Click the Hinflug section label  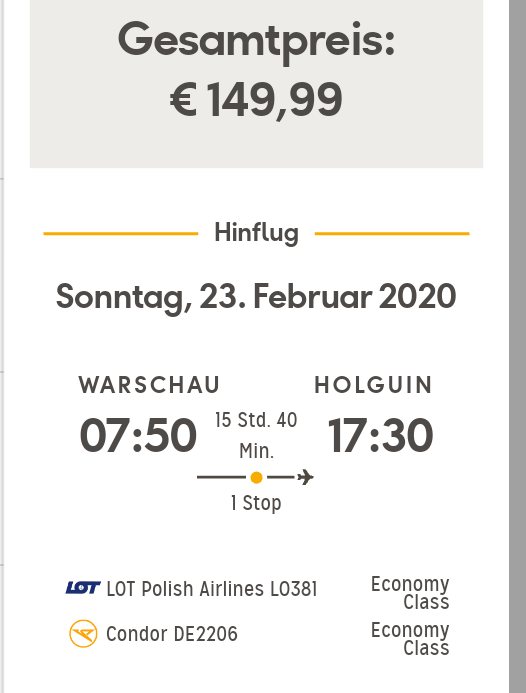[x=256, y=233]
